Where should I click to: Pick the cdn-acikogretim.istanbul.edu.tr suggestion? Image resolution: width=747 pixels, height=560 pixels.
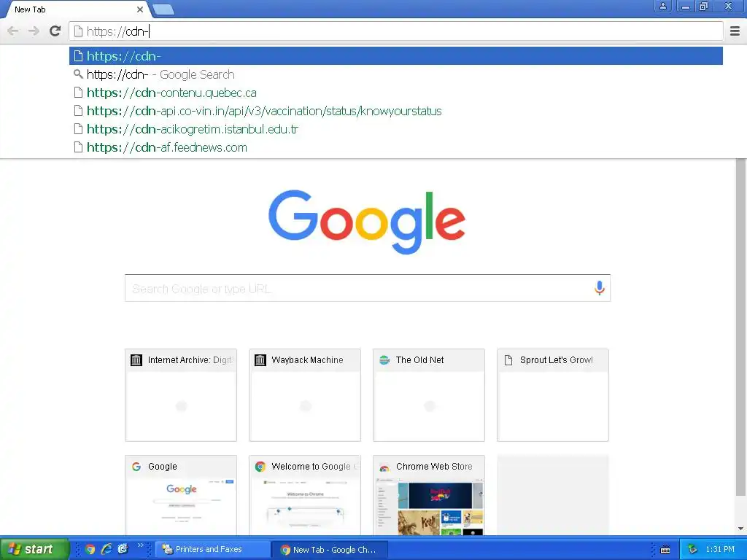pyautogui.click(x=396, y=129)
